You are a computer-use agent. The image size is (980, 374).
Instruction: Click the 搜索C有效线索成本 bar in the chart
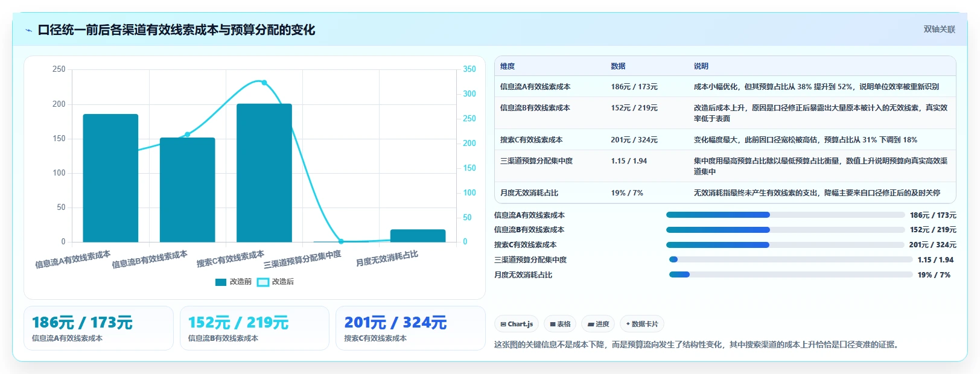(264, 173)
